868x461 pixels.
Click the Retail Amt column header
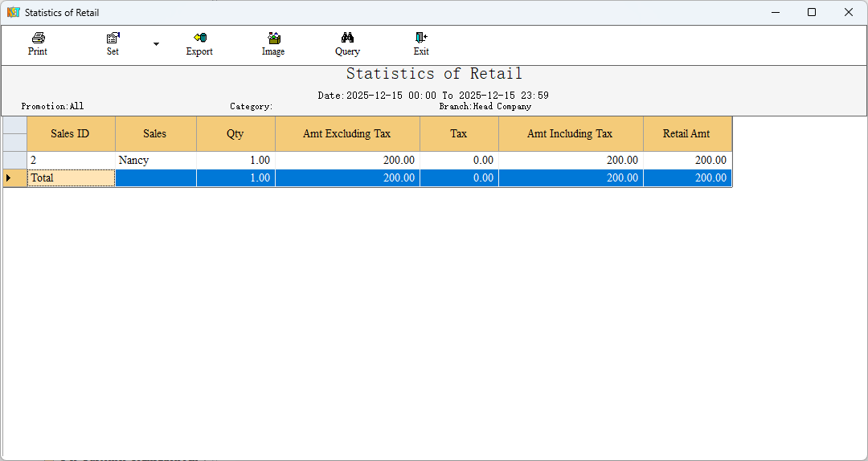(686, 134)
